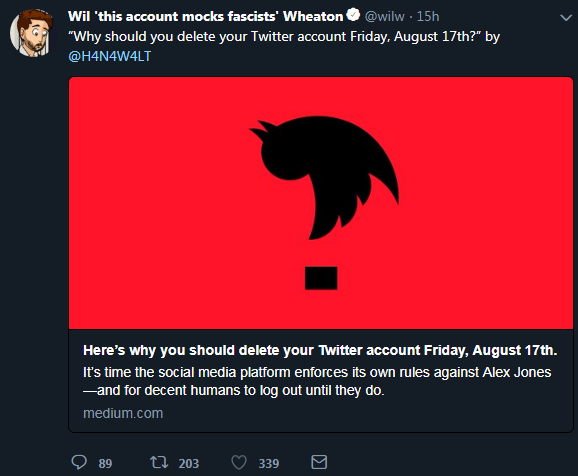Click the article description about Alex Jones
Viewport: 578px width, 476px height.
317,381
